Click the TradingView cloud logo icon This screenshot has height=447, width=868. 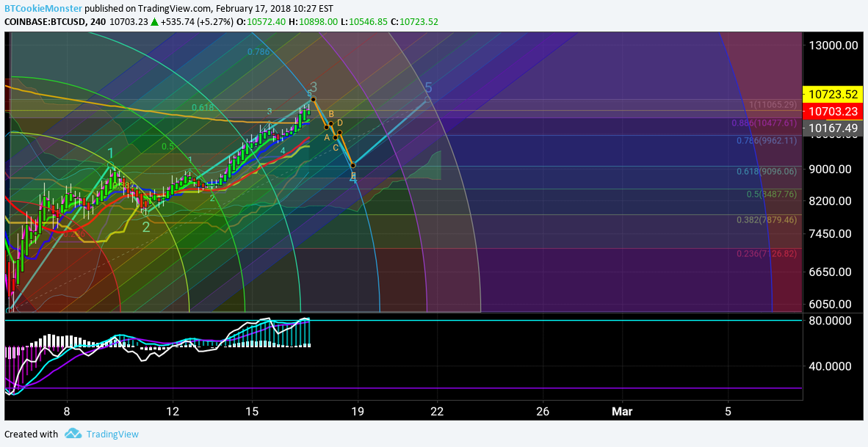[73, 434]
